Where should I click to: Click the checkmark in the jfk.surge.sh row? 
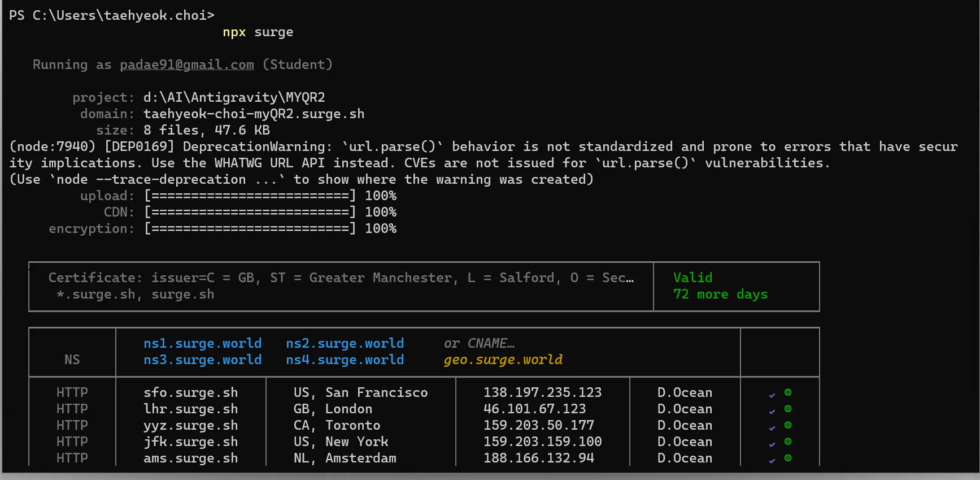772,444
